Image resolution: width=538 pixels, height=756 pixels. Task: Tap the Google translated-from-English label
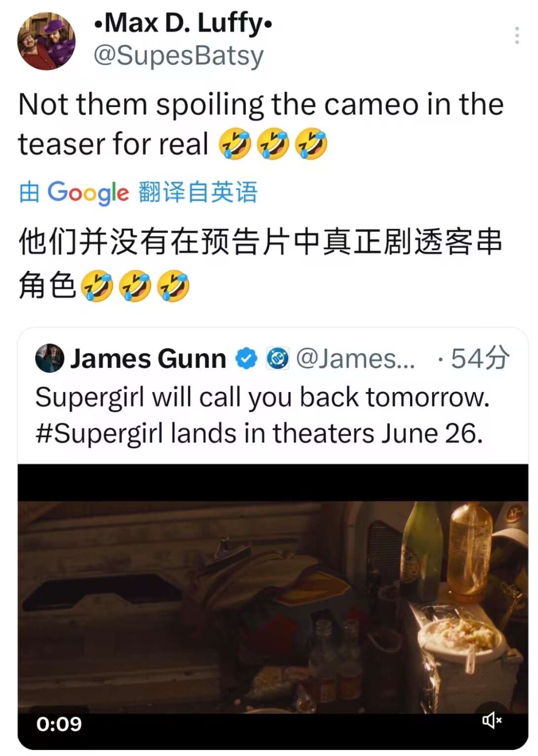coord(138,192)
